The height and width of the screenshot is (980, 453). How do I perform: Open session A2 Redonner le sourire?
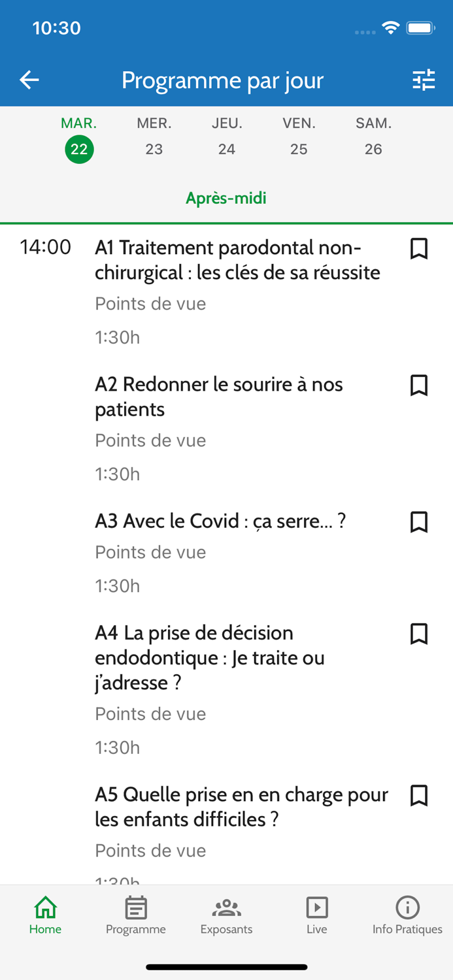tap(219, 397)
